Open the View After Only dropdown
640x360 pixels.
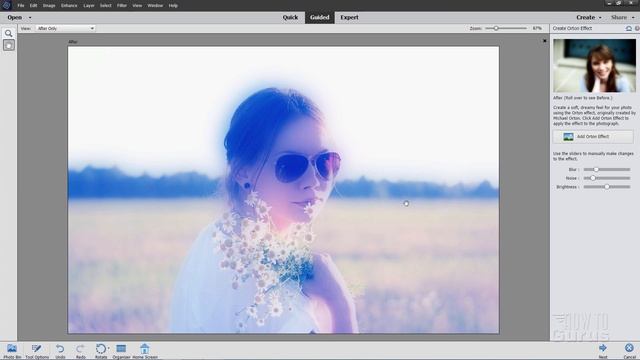66,29
